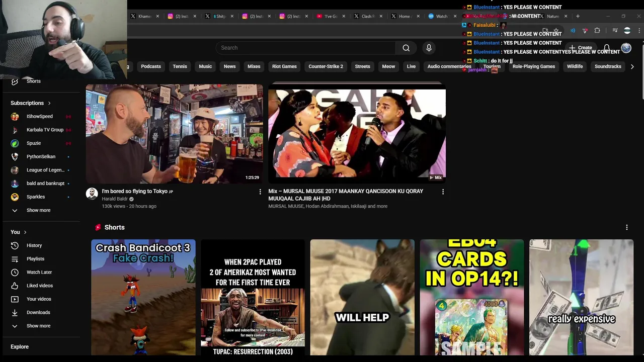
Task: Open the MURSAL MUUSE mix thumbnail
Action: (357, 134)
